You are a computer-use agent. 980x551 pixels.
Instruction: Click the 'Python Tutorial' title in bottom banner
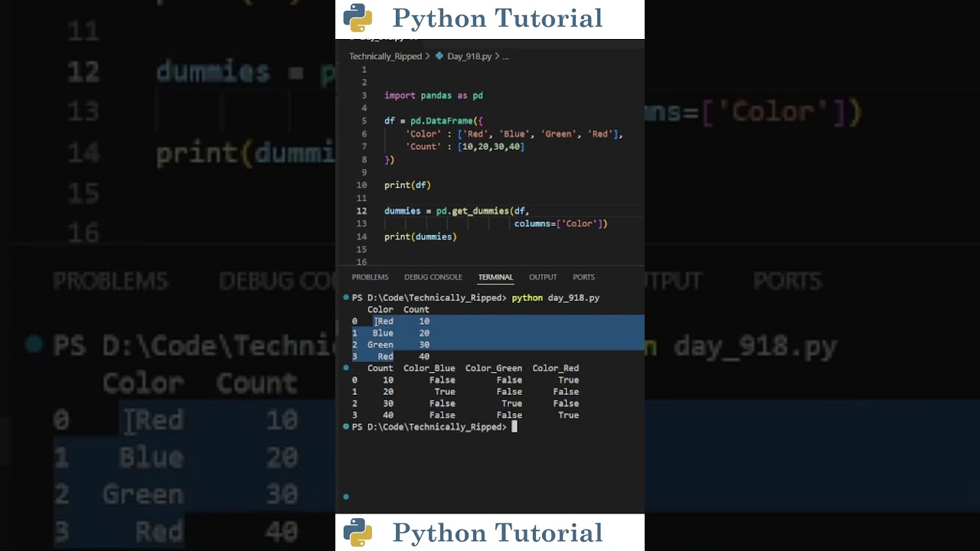click(x=498, y=533)
